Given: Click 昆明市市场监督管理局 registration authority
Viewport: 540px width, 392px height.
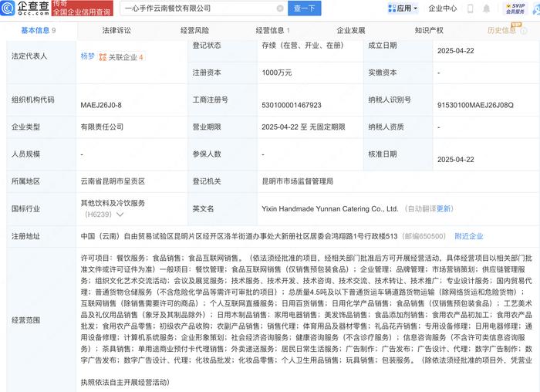Looking at the screenshot, I should [298, 181].
